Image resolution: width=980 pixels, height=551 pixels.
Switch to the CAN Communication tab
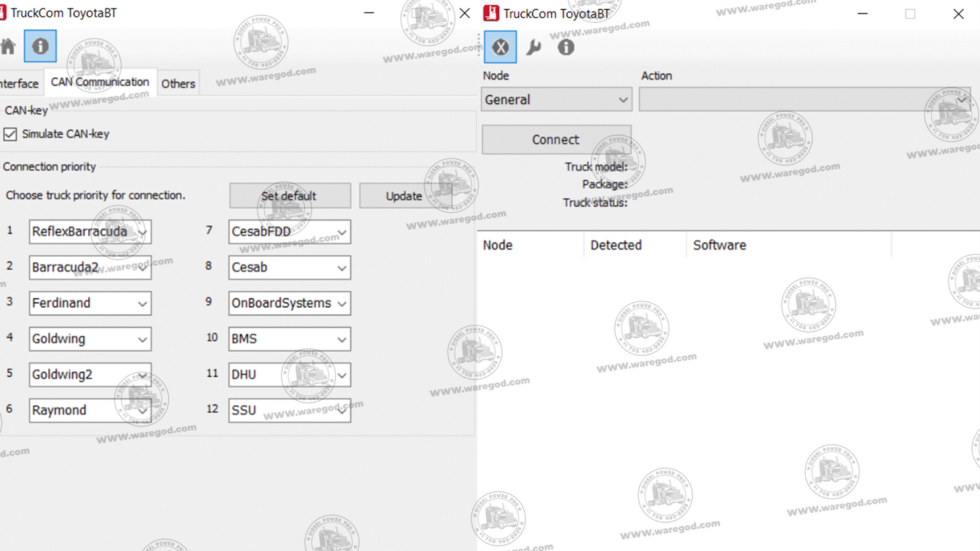pyautogui.click(x=100, y=82)
